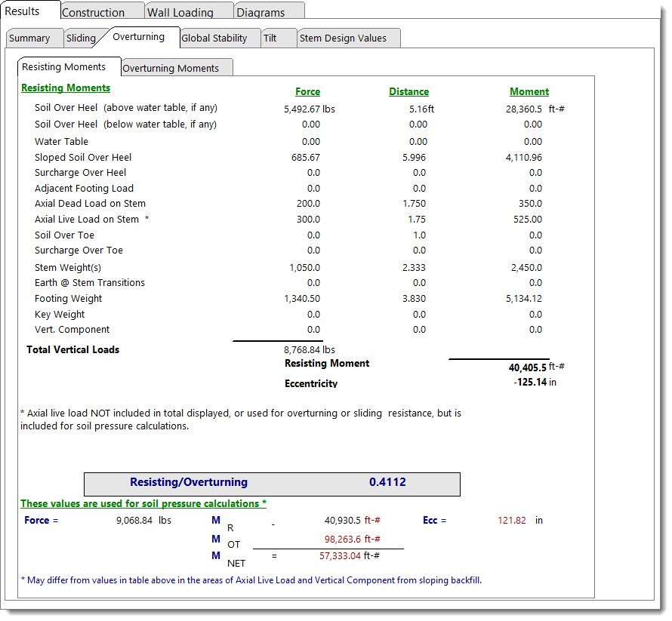Select the Total Vertical Loads value 8,768.84
672x621 pixels.
[x=302, y=349]
